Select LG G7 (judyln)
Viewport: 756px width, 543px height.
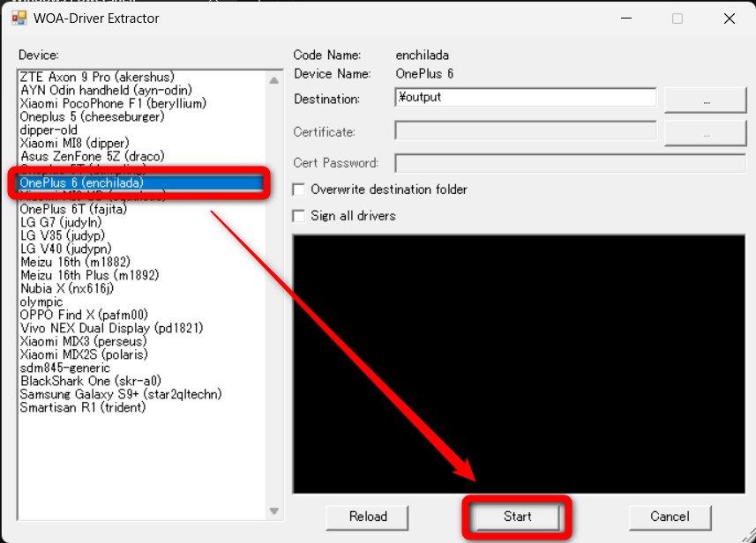(61, 223)
